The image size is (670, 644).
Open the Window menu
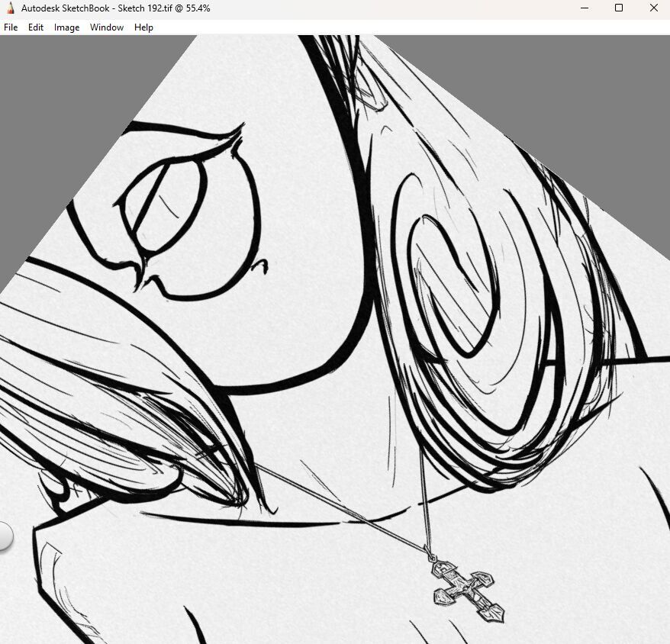click(x=107, y=27)
